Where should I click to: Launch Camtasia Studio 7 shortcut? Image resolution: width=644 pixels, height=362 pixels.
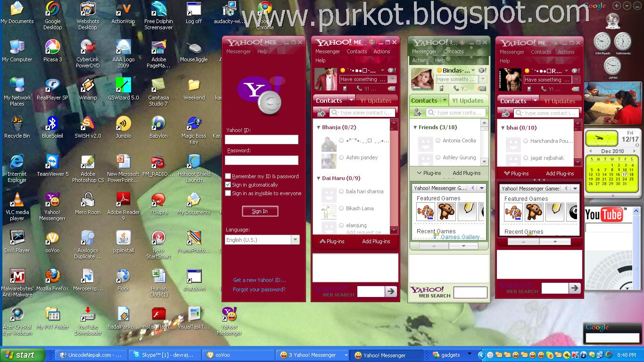pos(158,92)
